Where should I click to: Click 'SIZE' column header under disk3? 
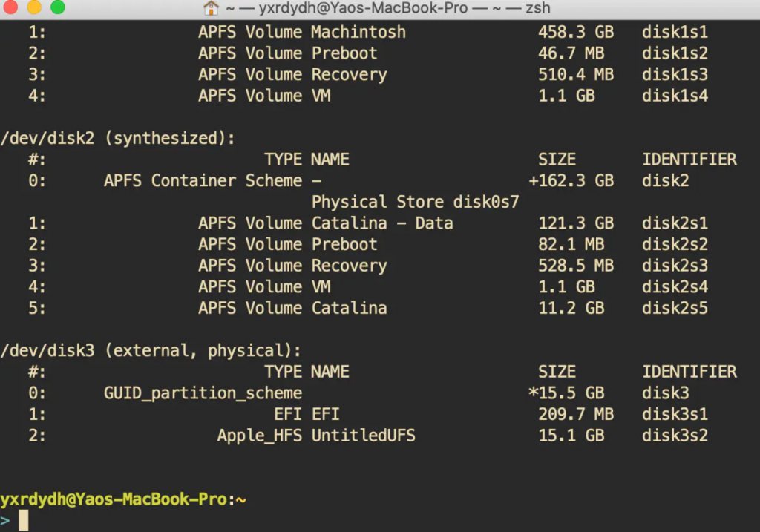pyautogui.click(x=557, y=372)
